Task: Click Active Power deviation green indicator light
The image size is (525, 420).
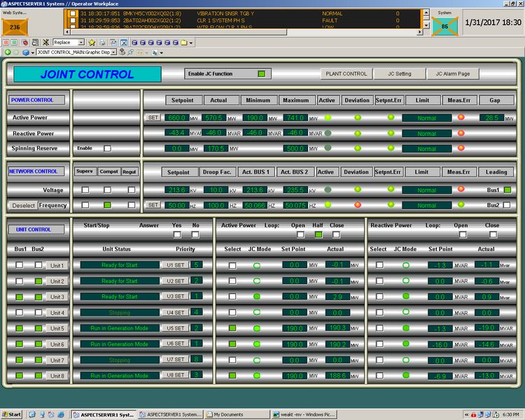Action: [357, 118]
